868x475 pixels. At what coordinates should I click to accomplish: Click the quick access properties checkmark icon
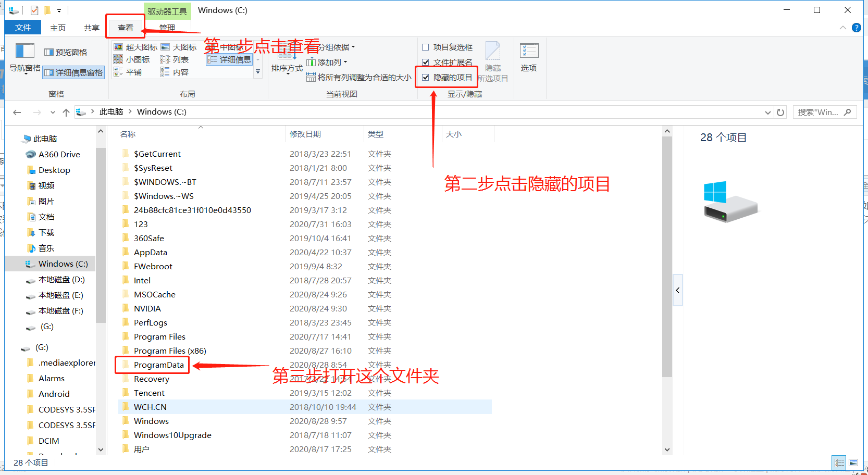click(34, 10)
